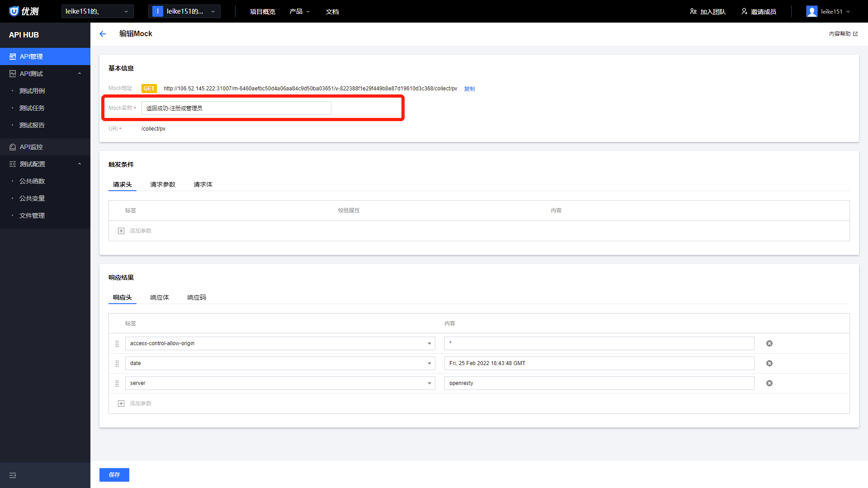The width and height of the screenshot is (868, 488).
Task: Click the 邀请成员 person icon
Action: pos(744,11)
